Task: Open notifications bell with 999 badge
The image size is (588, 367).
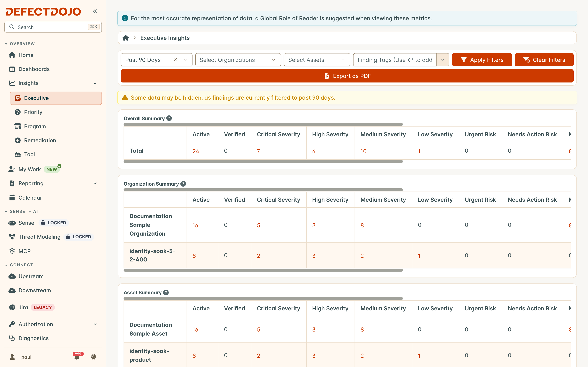Action: pyautogui.click(x=77, y=356)
